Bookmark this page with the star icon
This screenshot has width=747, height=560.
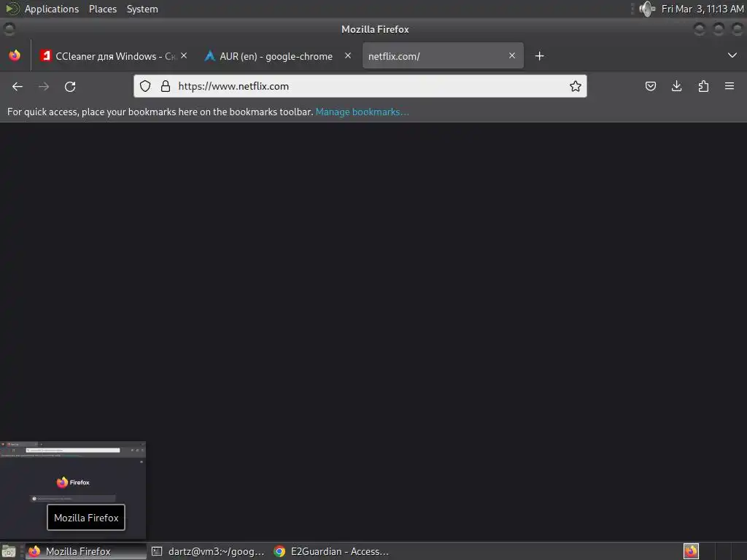(x=576, y=86)
